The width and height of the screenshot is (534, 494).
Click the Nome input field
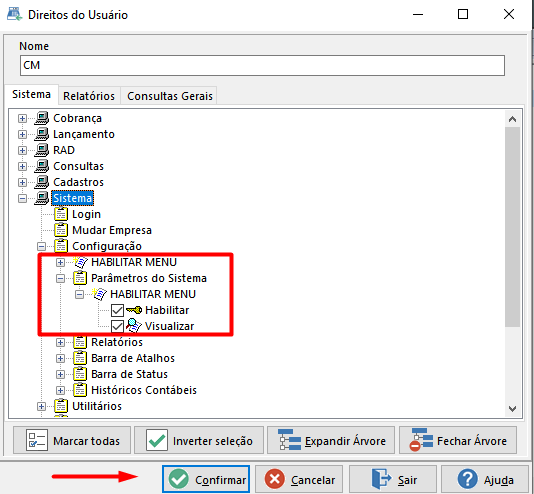click(262, 65)
